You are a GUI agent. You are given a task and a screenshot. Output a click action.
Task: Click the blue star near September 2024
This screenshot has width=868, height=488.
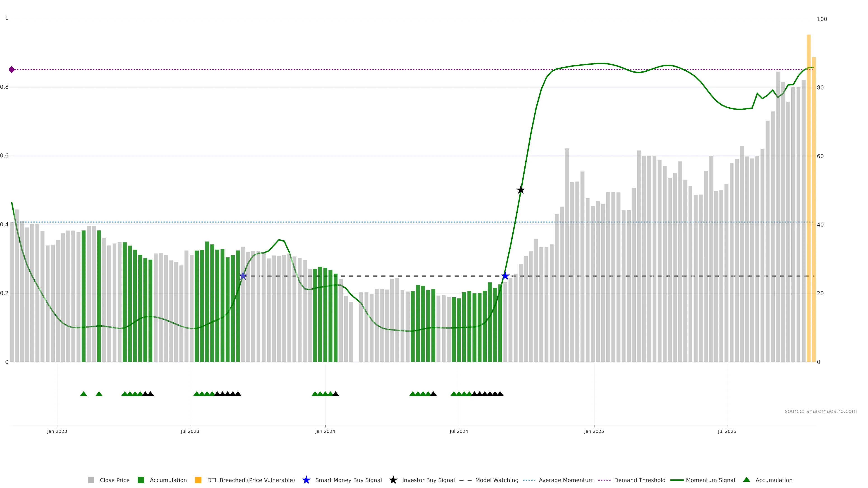tap(505, 276)
